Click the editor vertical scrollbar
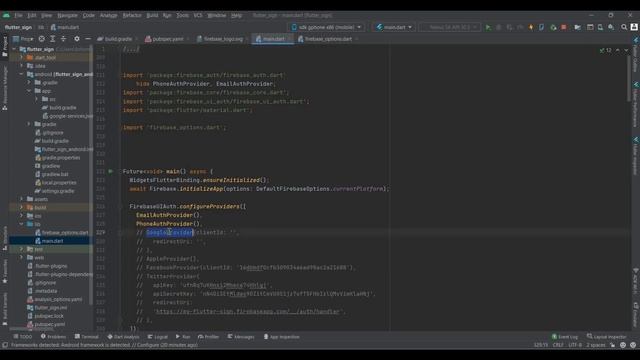Viewport: 640px width, 360px height. (629, 78)
